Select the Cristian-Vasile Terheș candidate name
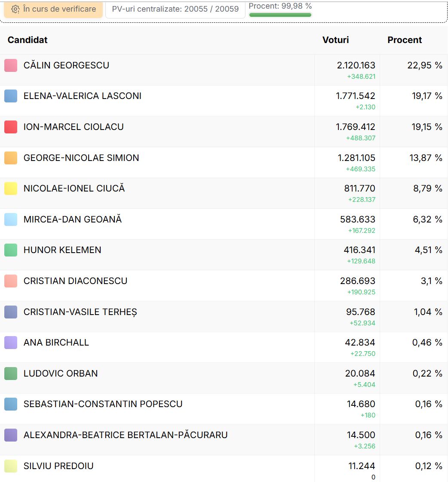This screenshot has width=448, height=482. pyautogui.click(x=80, y=312)
